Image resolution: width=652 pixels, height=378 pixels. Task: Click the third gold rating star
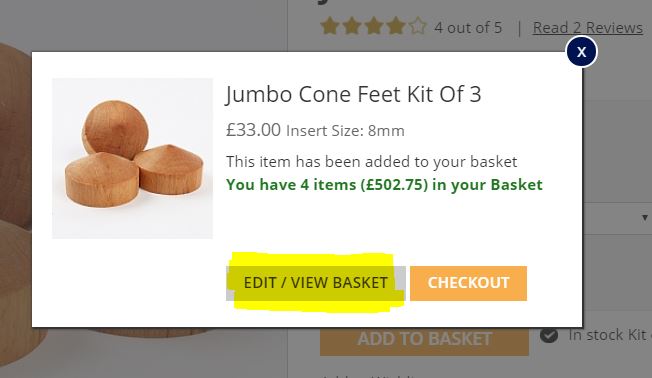(374, 27)
